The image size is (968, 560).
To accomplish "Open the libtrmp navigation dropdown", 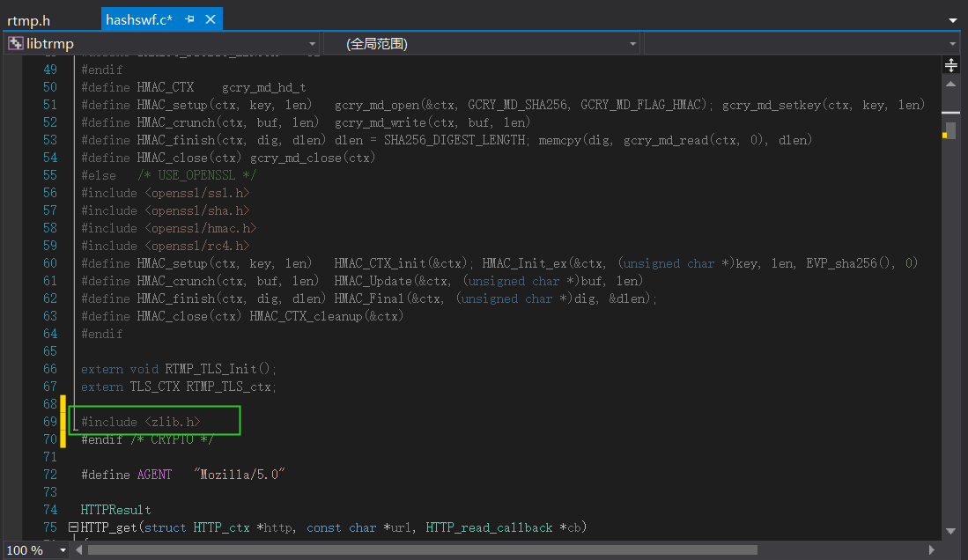I will tap(313, 42).
